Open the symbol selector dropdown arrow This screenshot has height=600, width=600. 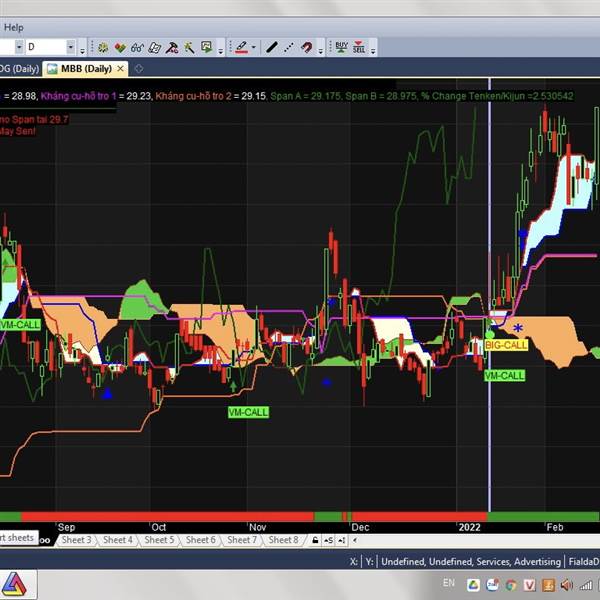(x=18, y=47)
